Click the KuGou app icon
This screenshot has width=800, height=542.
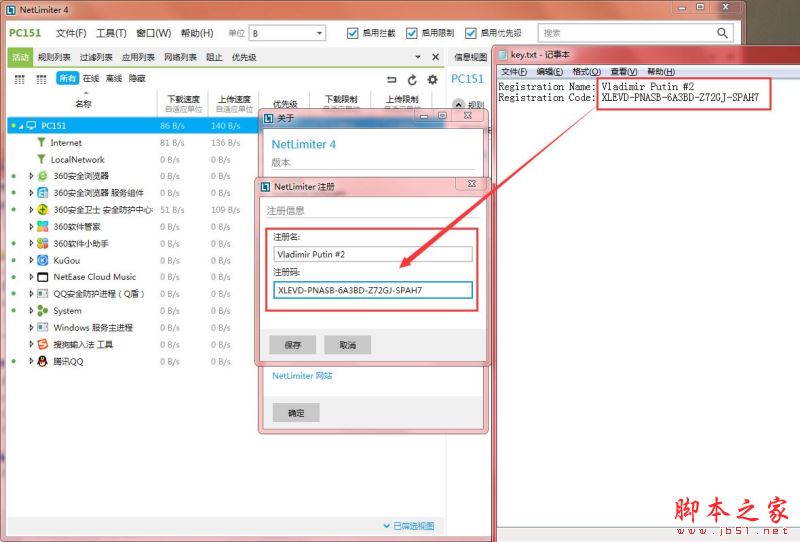click(x=43, y=260)
